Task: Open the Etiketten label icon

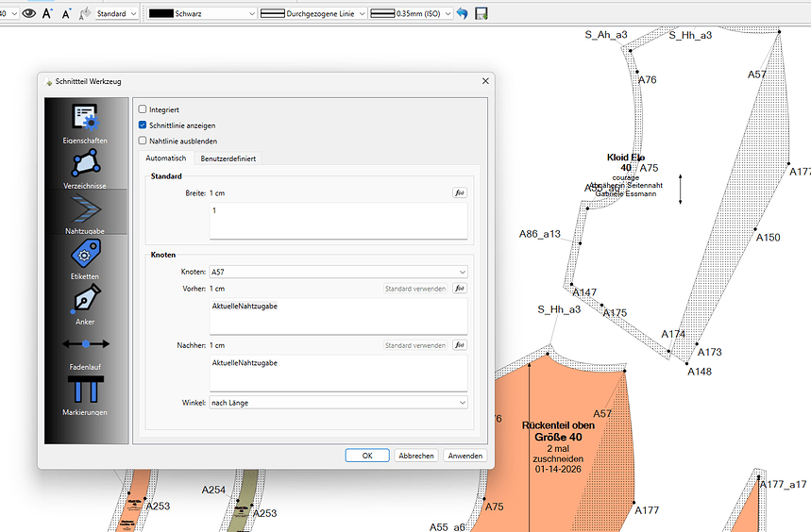Action: (x=85, y=254)
